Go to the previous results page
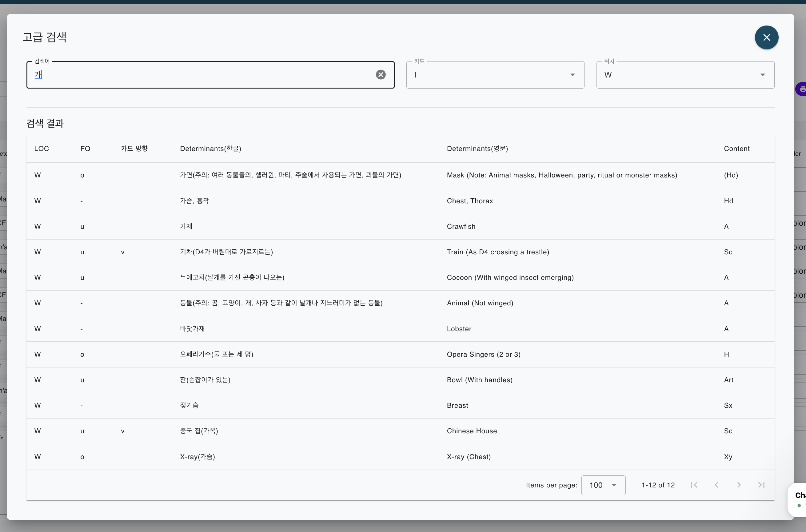Image resolution: width=806 pixels, height=532 pixels. point(716,485)
